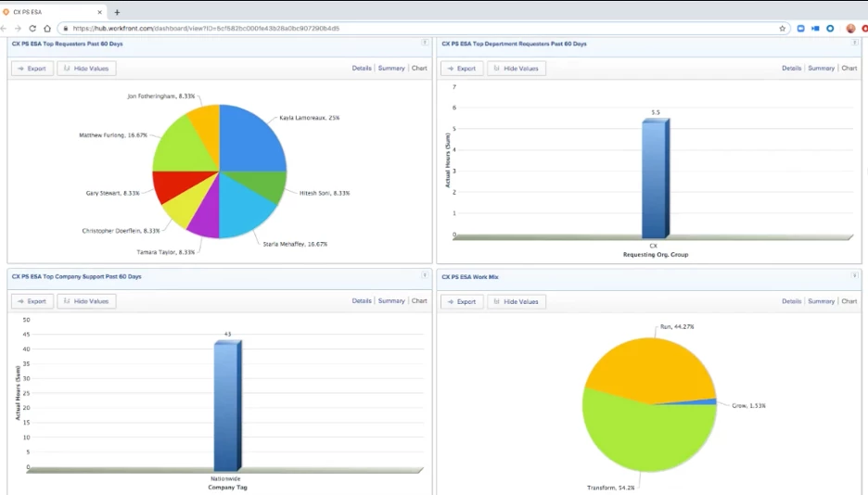Open CX PS ESA Work Mix title
Screen dimensions: 868x495
pyautogui.click(x=470, y=277)
